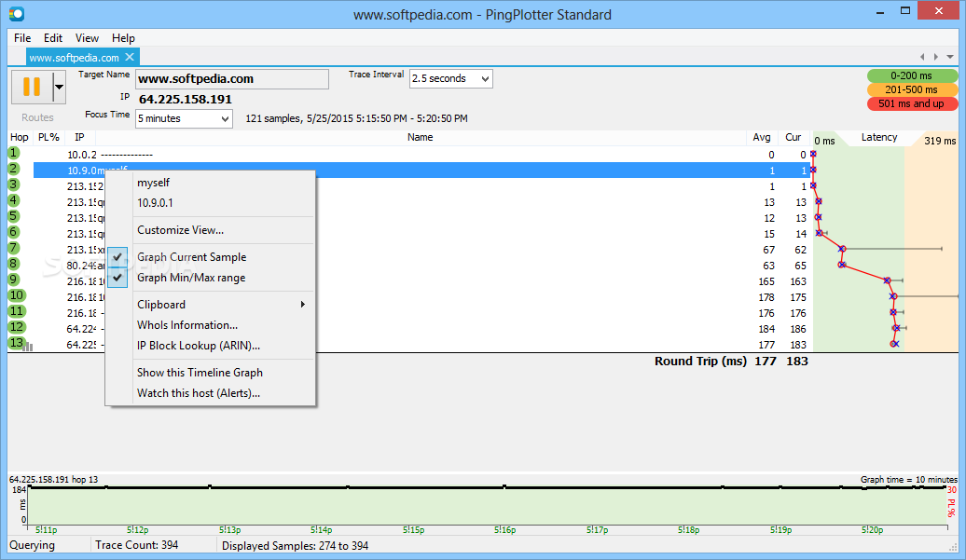The width and height of the screenshot is (966, 560).
Task: Click the hop 9 latency point on graph
Action: pyautogui.click(x=887, y=280)
